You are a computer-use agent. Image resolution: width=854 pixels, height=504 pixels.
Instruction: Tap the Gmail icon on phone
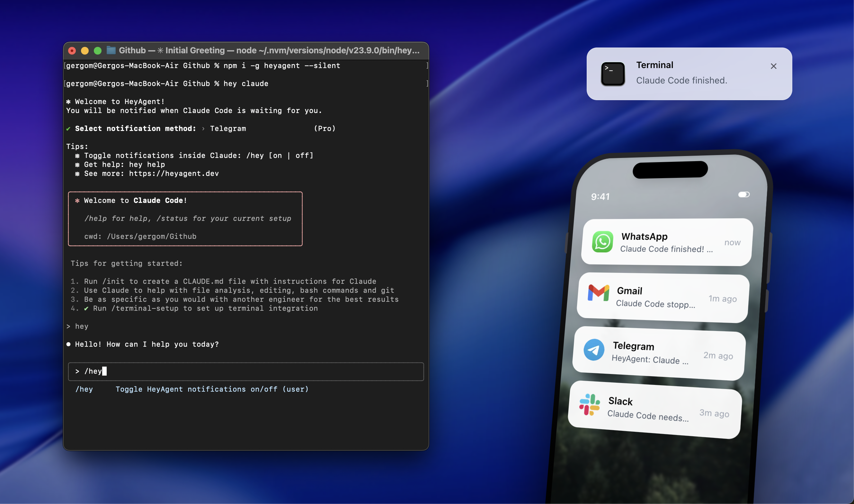pyautogui.click(x=598, y=293)
